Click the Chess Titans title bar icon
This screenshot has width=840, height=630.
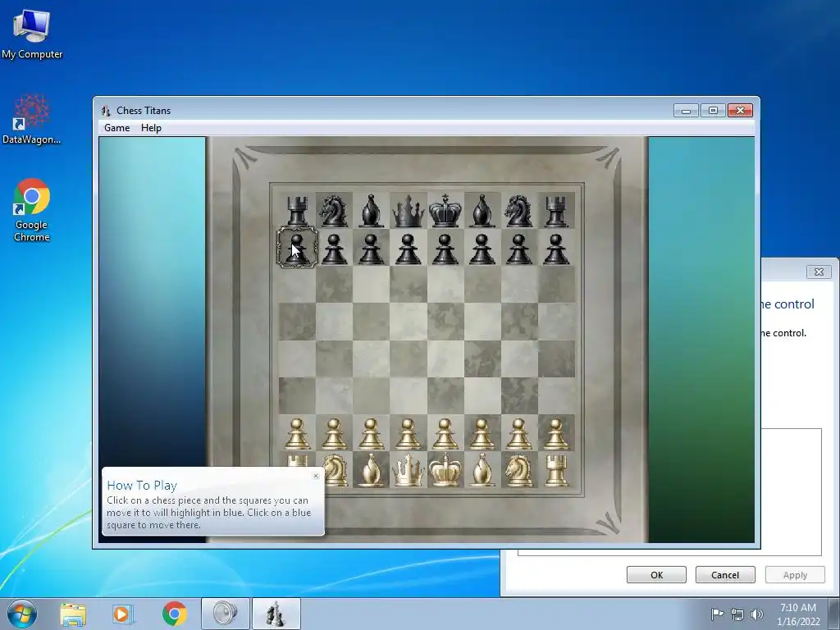[x=106, y=111]
